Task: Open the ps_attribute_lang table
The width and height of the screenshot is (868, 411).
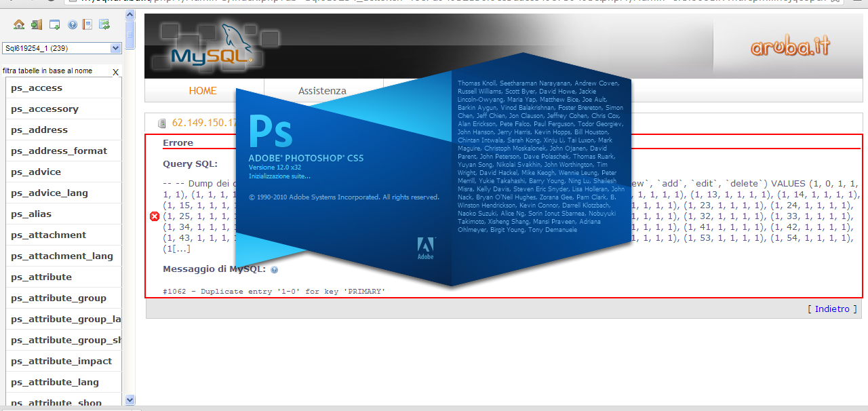Action: point(55,383)
